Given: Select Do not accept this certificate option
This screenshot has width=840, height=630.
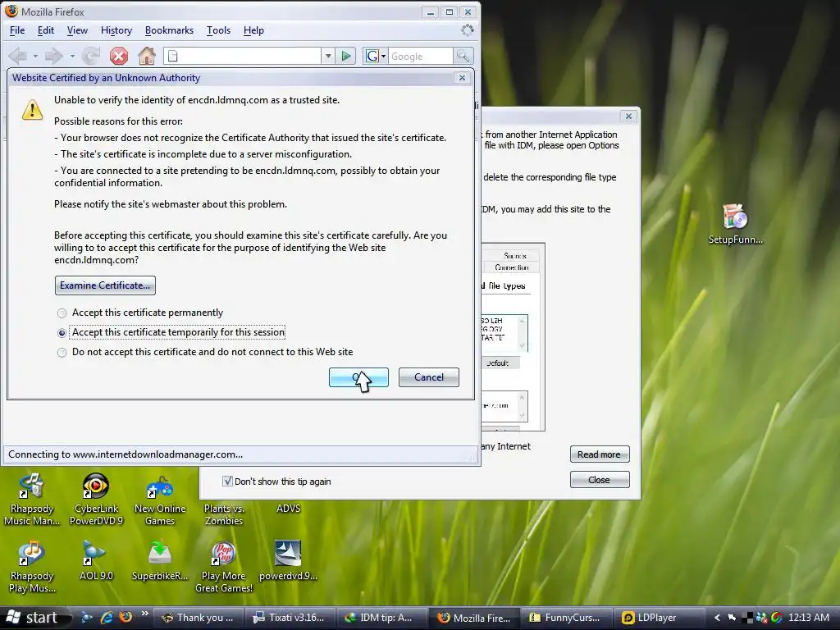Looking at the screenshot, I should (x=205, y=352).
